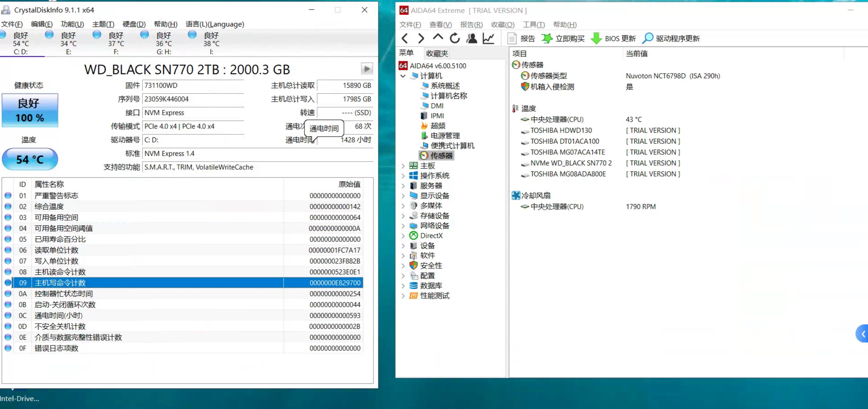Viewport: 868px width, 409px height.
Task: Open the 硬盘(D) menu
Action: (134, 24)
